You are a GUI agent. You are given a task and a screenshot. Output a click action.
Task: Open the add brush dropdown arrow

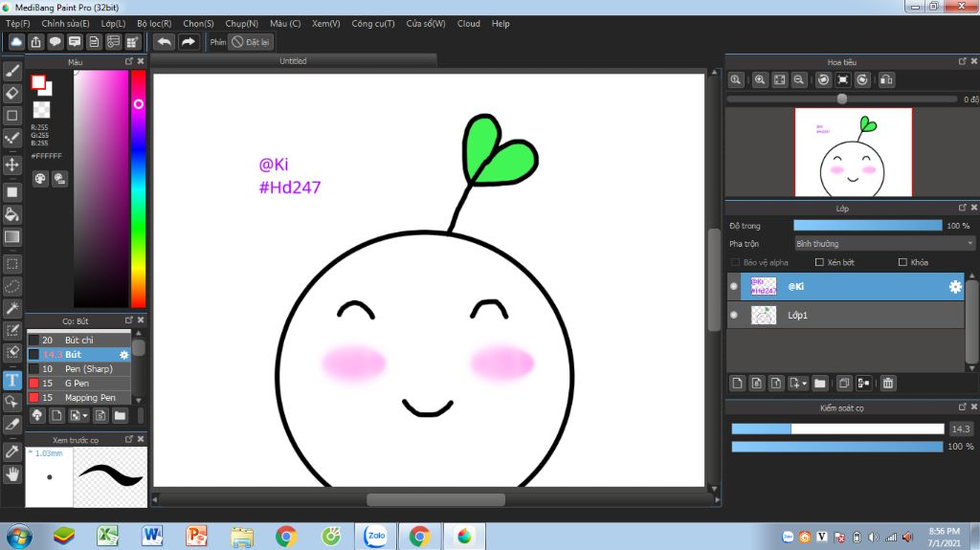(85, 416)
